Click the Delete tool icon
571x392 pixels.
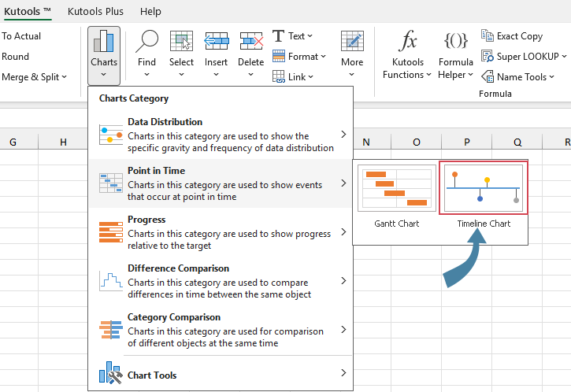point(251,41)
